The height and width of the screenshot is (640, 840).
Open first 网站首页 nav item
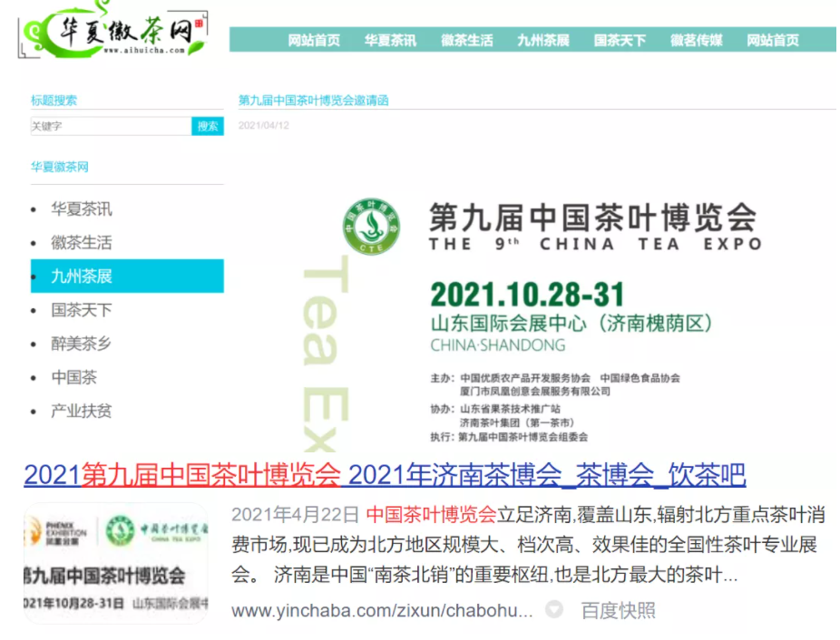click(x=314, y=40)
